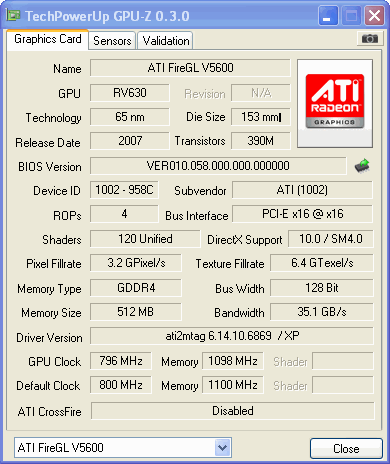
Task: Switch to the Sensors tab
Action: click(x=112, y=41)
